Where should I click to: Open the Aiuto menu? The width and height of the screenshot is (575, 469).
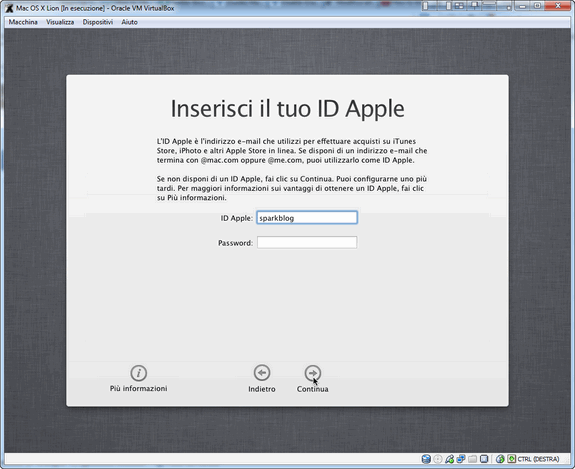(129, 22)
